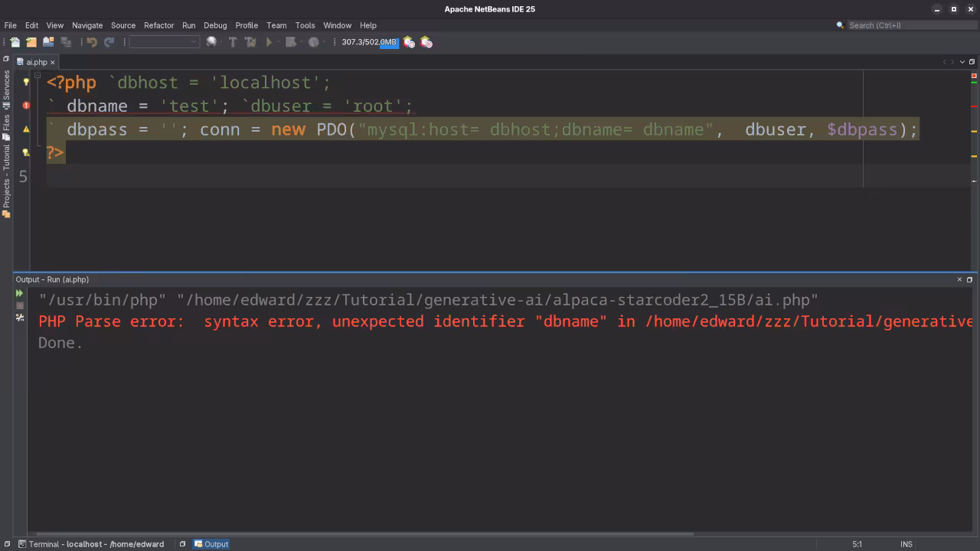Click the search magnifier icon in top bar
Screen dimensions: 980x551
click(841, 25)
